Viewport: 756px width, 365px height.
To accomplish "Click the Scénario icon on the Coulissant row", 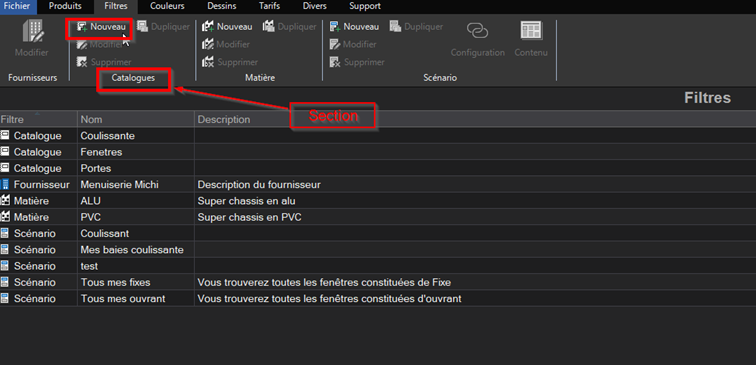I will point(5,233).
